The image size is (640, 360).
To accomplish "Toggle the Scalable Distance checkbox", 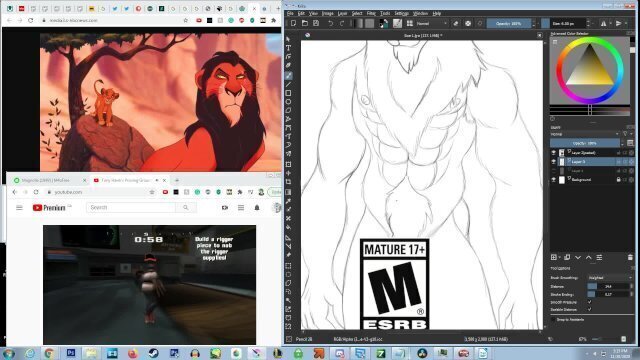I will (589, 309).
